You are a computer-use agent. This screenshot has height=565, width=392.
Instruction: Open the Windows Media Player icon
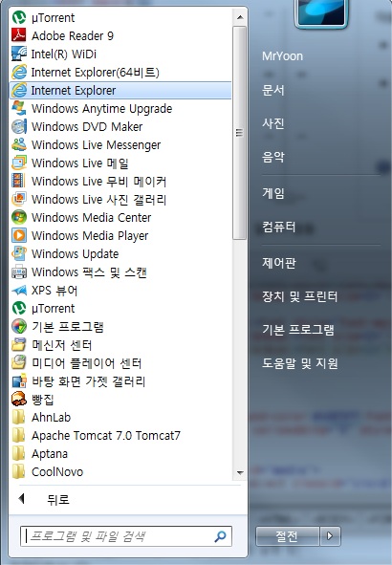[x=19, y=235]
